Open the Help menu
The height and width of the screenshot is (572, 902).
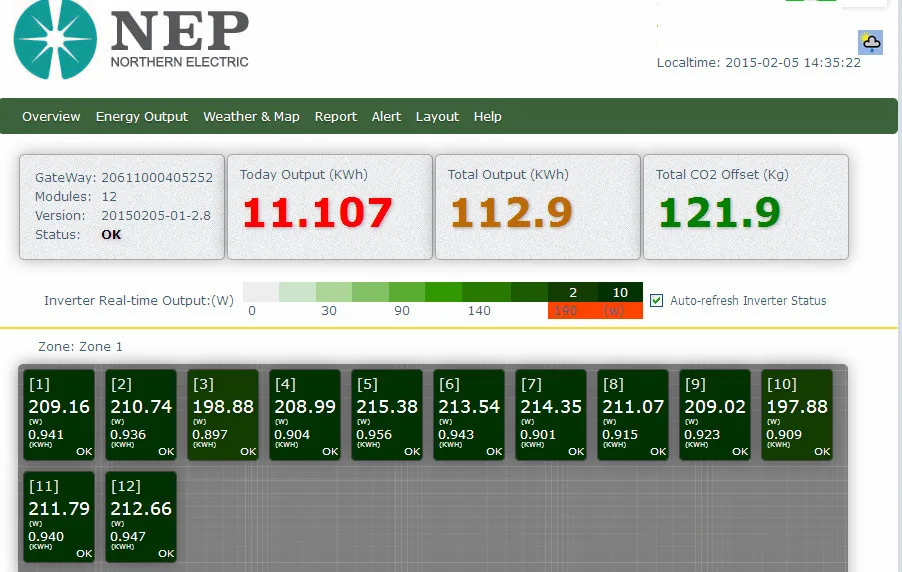(488, 116)
